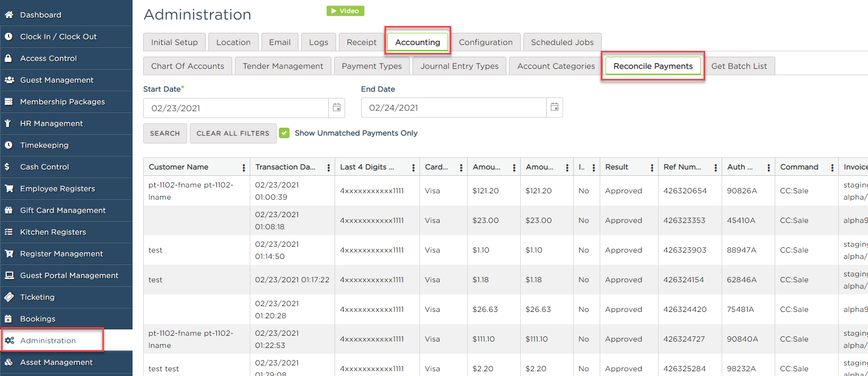Click the Ticketing ticket icon
The image size is (868, 376).
(9, 297)
